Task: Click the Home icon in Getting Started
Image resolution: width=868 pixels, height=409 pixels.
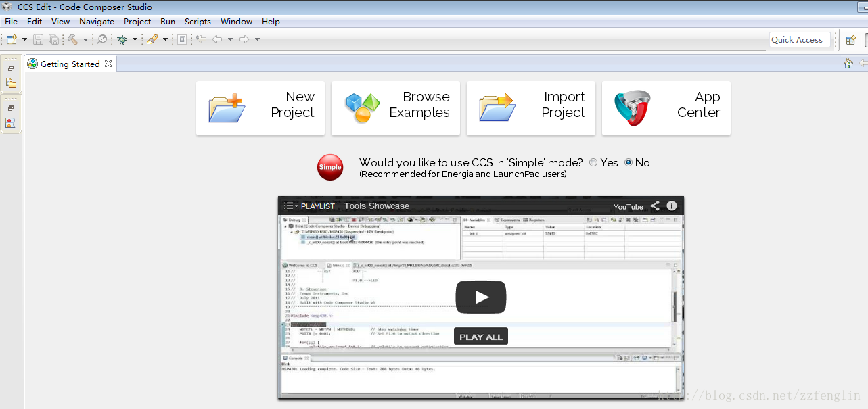Action: click(848, 64)
